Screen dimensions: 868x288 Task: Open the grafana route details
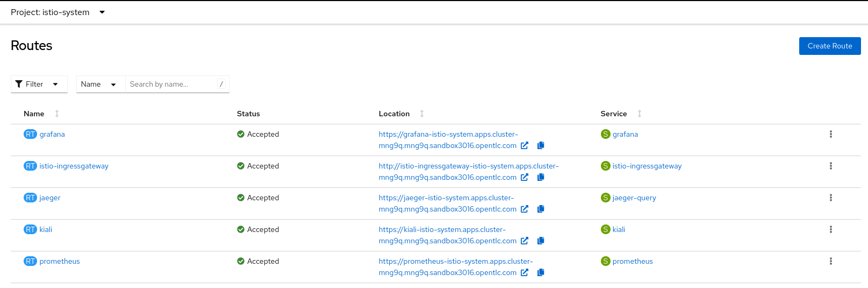point(52,134)
